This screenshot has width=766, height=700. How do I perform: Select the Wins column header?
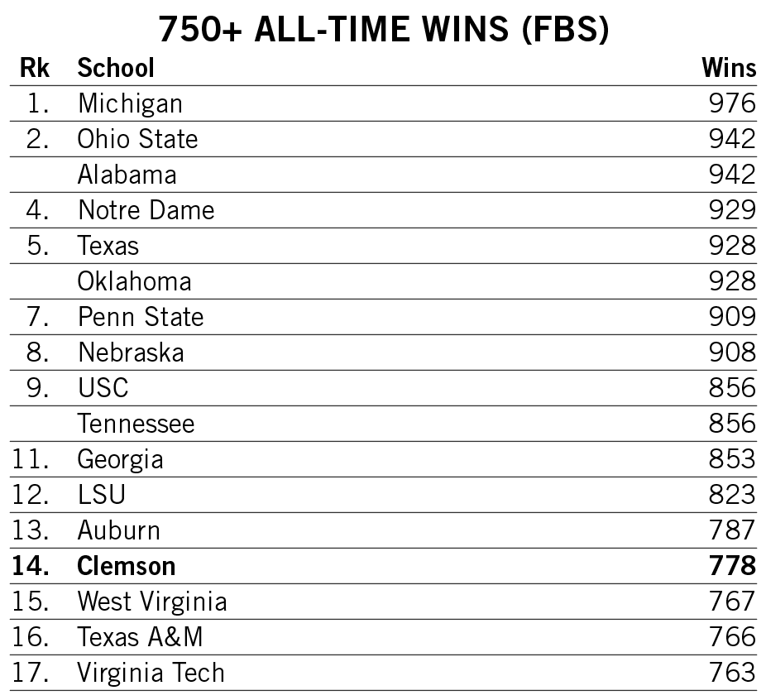(729, 67)
